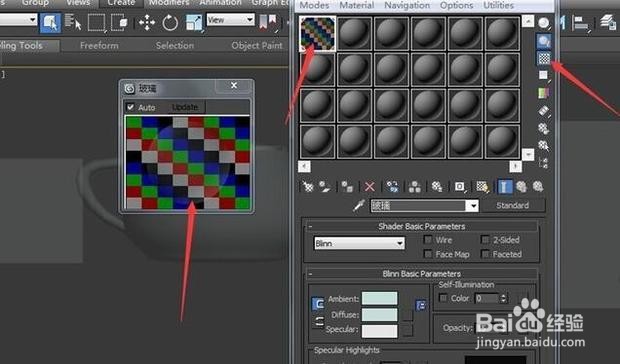Open Navigation menu in editor

[x=407, y=6]
